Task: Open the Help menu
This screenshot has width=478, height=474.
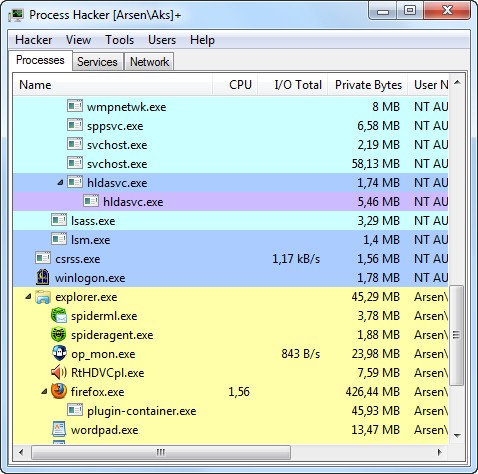Action: click(x=202, y=40)
